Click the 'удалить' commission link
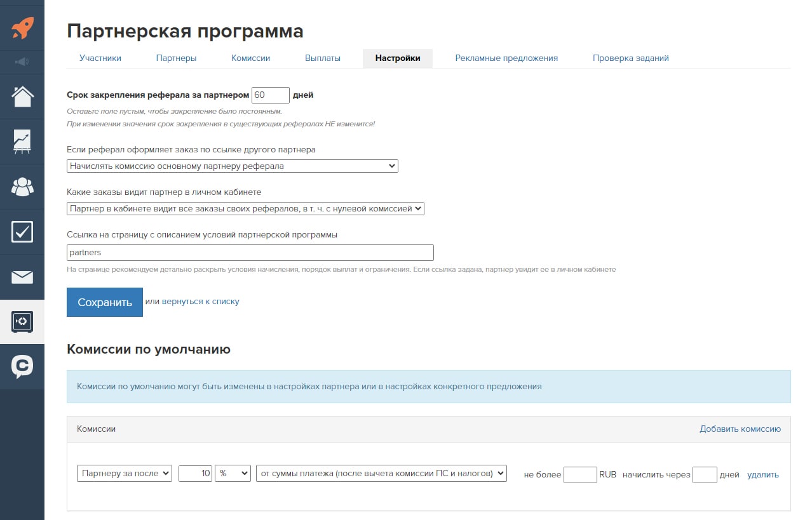This screenshot has height=520, width=812. coord(763,474)
